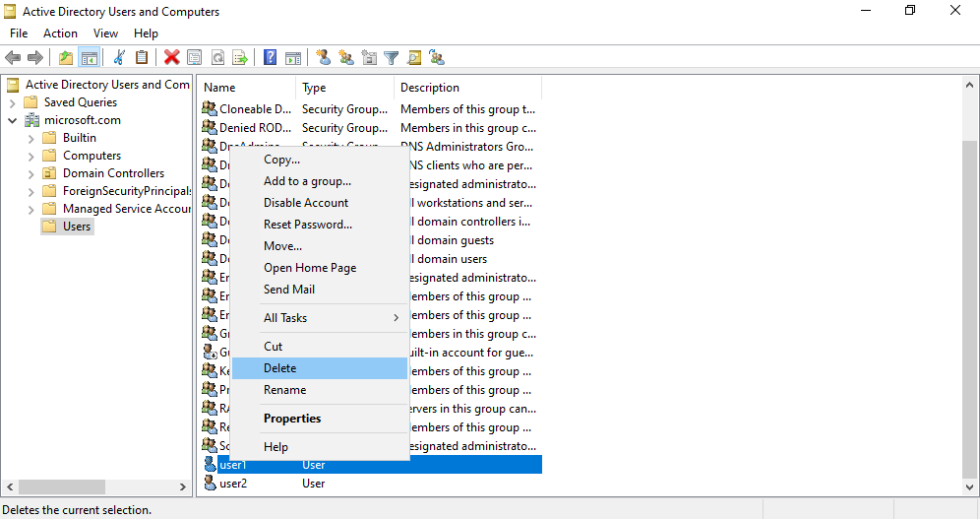Open the Help menu in menu bar
The height and width of the screenshot is (519, 980).
(x=146, y=33)
